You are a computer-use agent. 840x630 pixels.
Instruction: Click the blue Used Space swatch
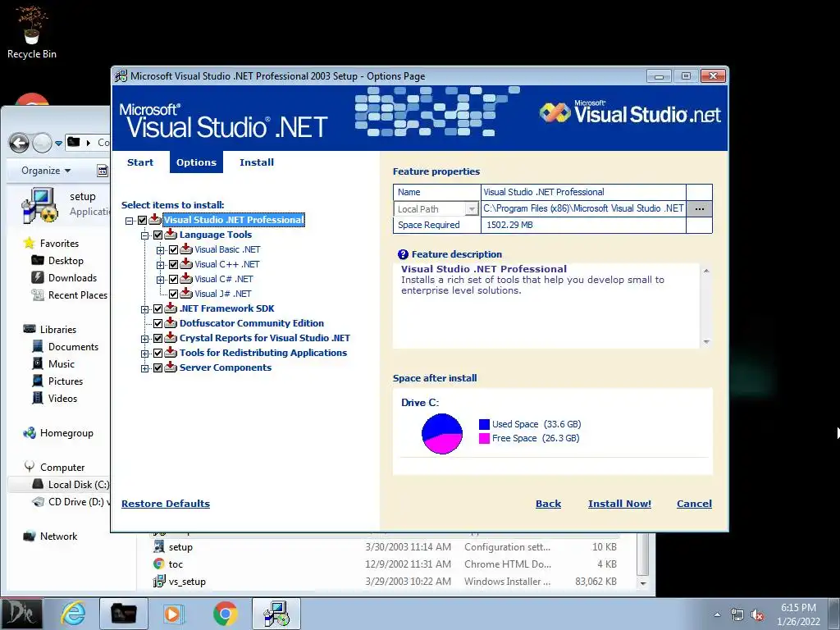click(x=484, y=424)
